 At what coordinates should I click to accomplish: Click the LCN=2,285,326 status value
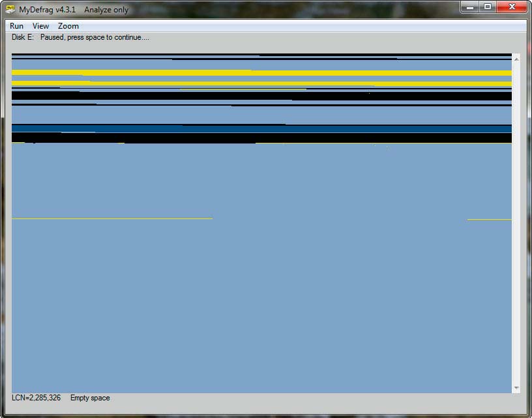pos(37,398)
